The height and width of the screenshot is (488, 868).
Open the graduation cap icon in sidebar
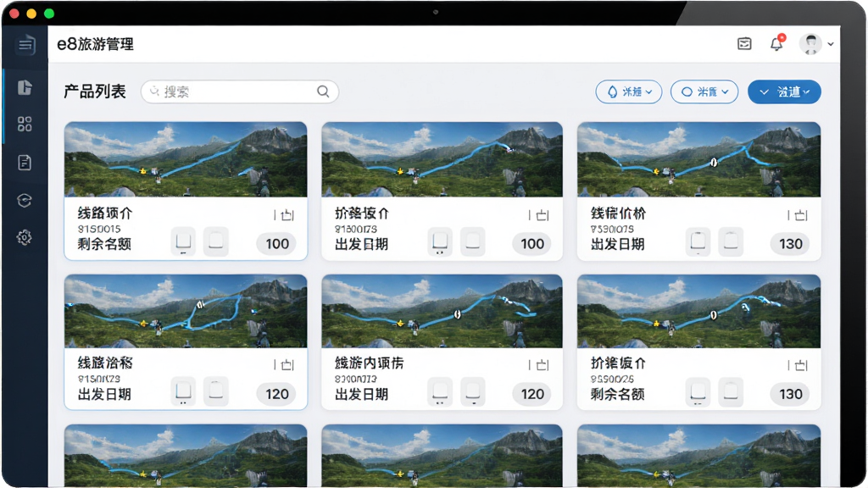[x=25, y=200]
